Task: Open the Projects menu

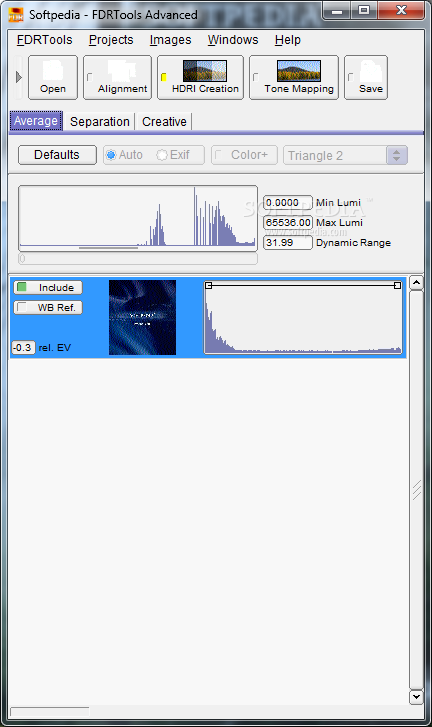Action: pos(111,40)
